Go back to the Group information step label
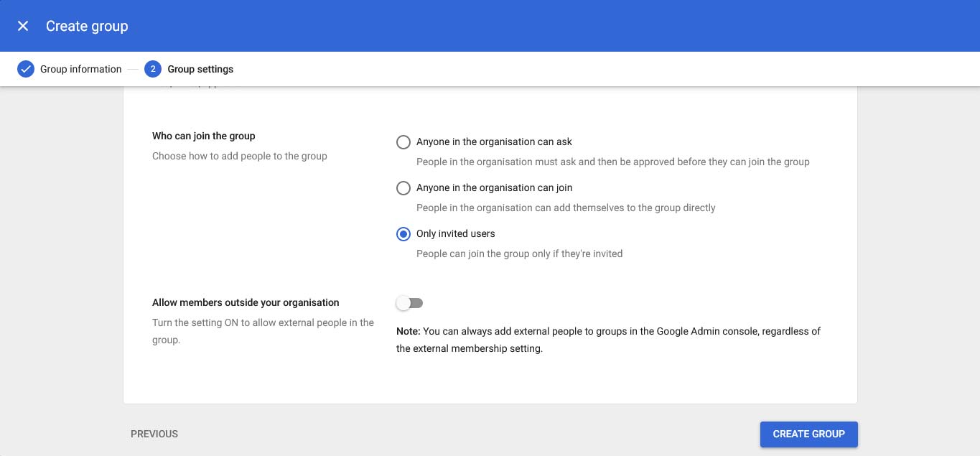This screenshot has width=980, height=456. tap(80, 69)
